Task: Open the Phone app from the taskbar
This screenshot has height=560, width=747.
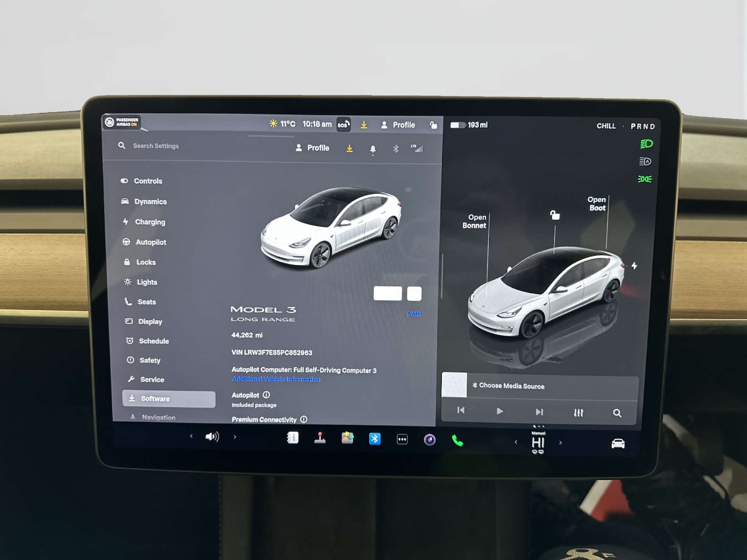Action: click(x=457, y=440)
